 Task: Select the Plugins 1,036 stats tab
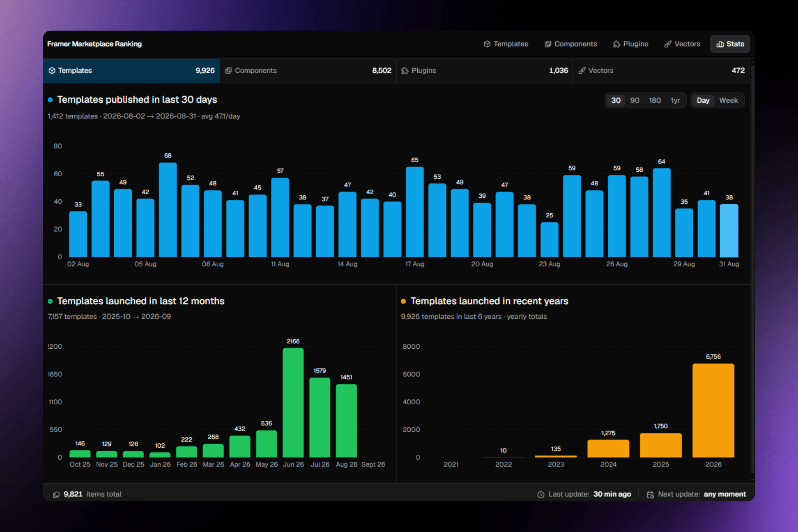(485, 71)
